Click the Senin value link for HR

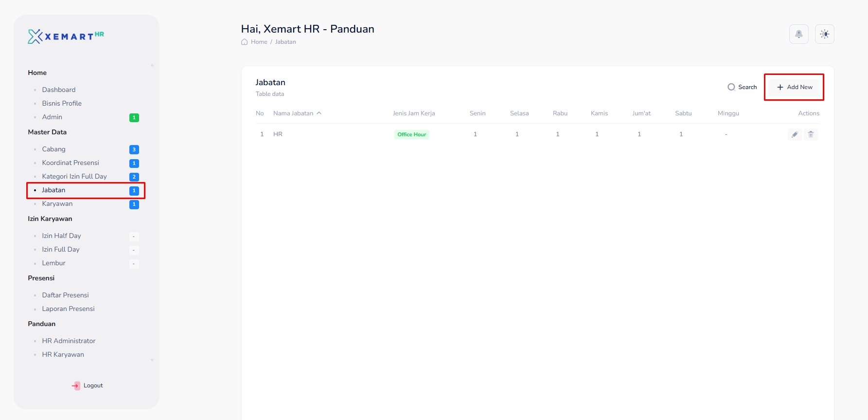click(475, 134)
